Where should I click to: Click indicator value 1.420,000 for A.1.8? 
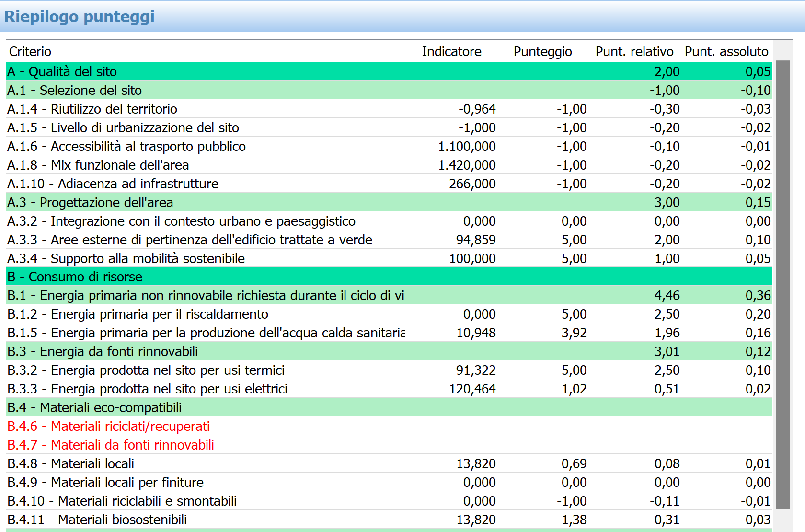tap(467, 165)
